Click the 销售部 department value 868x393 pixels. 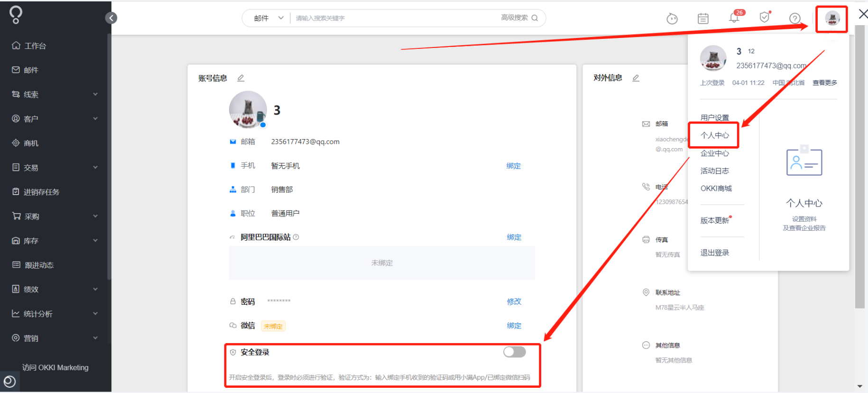(x=282, y=189)
